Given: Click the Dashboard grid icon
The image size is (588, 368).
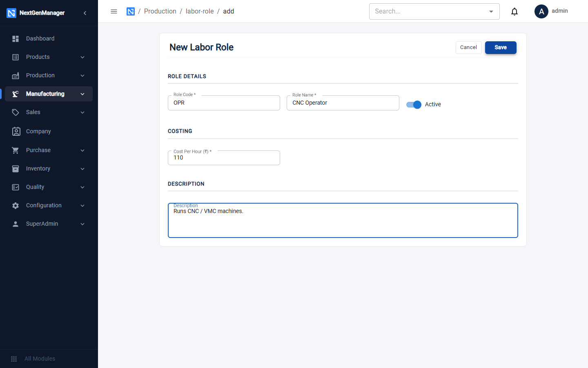Looking at the screenshot, I should [x=16, y=38].
